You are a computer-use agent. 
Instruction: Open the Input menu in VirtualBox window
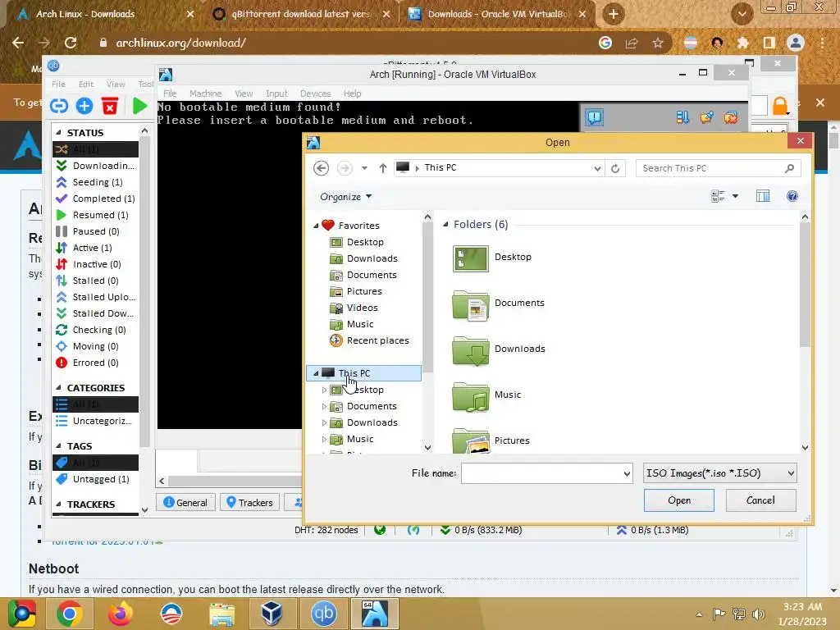pyautogui.click(x=276, y=94)
